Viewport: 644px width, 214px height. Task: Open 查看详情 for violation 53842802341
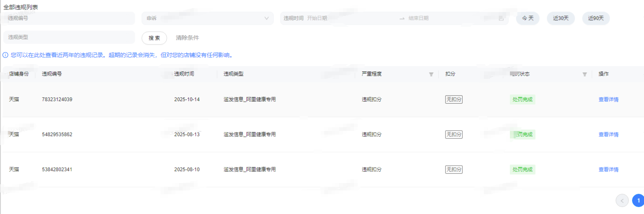point(608,169)
